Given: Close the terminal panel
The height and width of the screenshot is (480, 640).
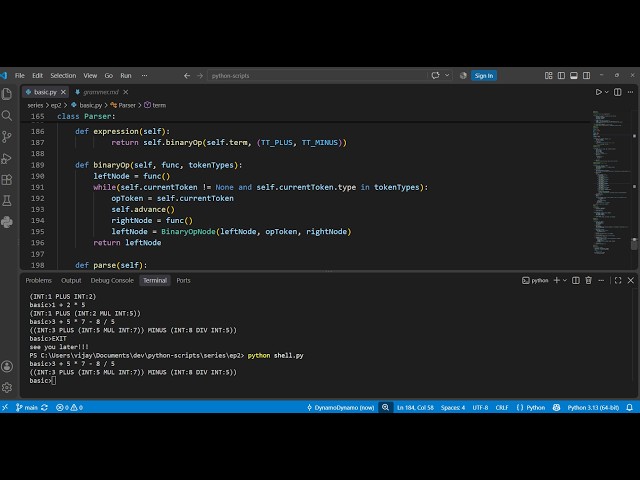Looking at the screenshot, I should point(631,280).
